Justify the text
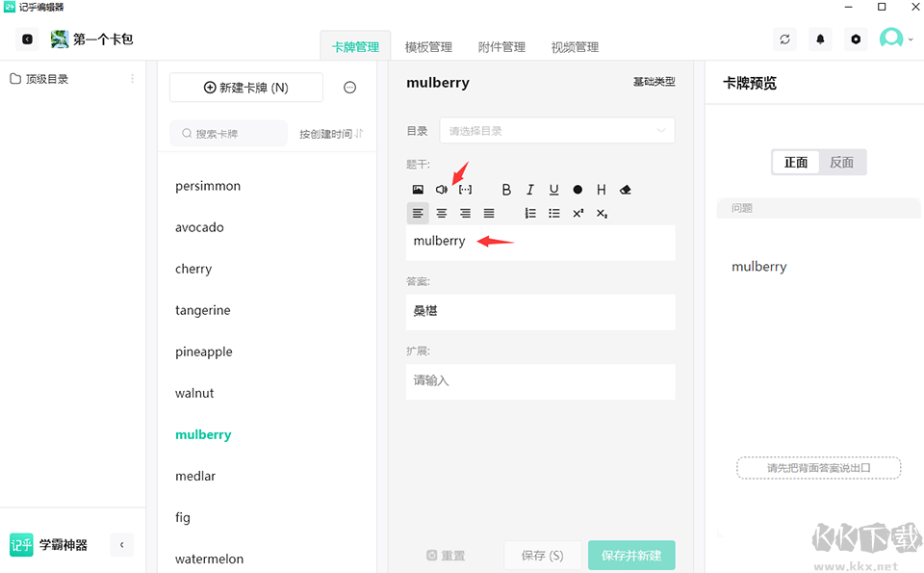This screenshot has height=573, width=924. pyautogui.click(x=489, y=213)
